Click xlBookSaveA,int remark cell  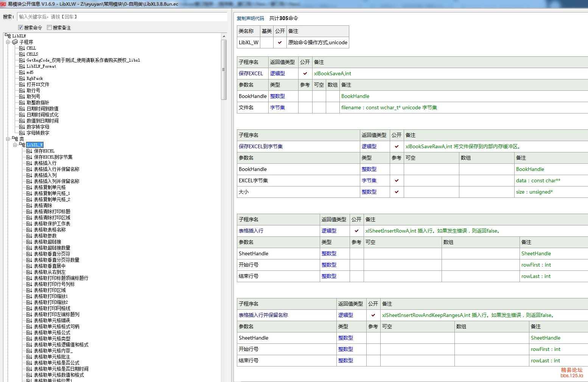click(450, 73)
